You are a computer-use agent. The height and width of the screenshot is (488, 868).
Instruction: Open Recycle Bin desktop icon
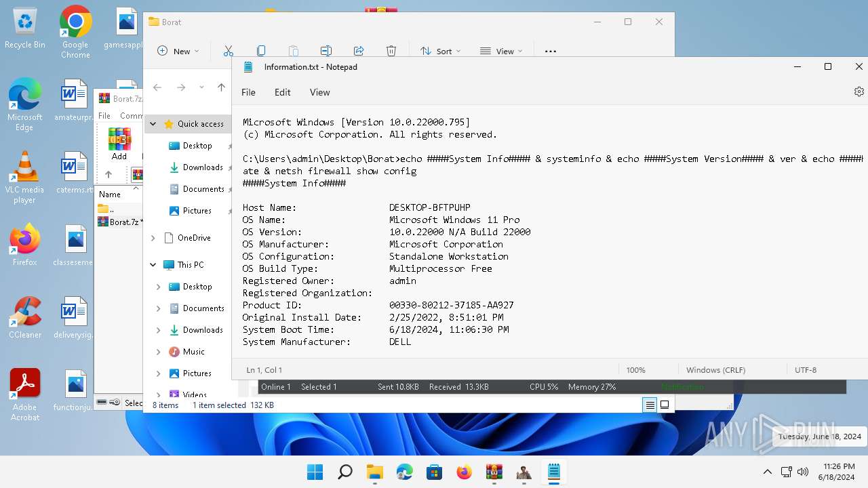25,29
